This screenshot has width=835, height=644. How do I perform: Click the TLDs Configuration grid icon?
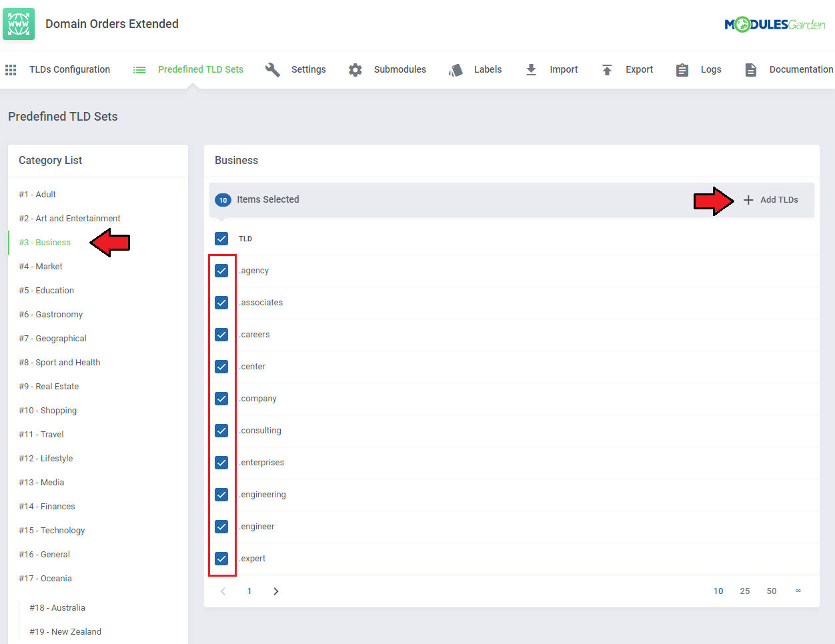coord(11,70)
